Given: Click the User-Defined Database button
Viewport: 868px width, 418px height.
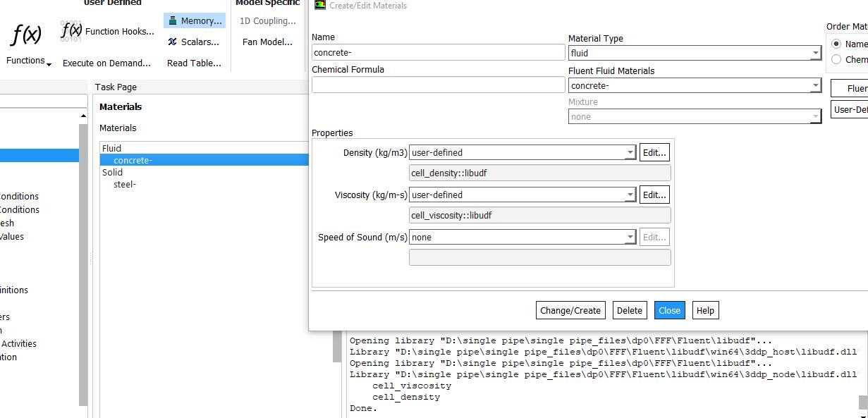Looking at the screenshot, I should [x=849, y=109].
